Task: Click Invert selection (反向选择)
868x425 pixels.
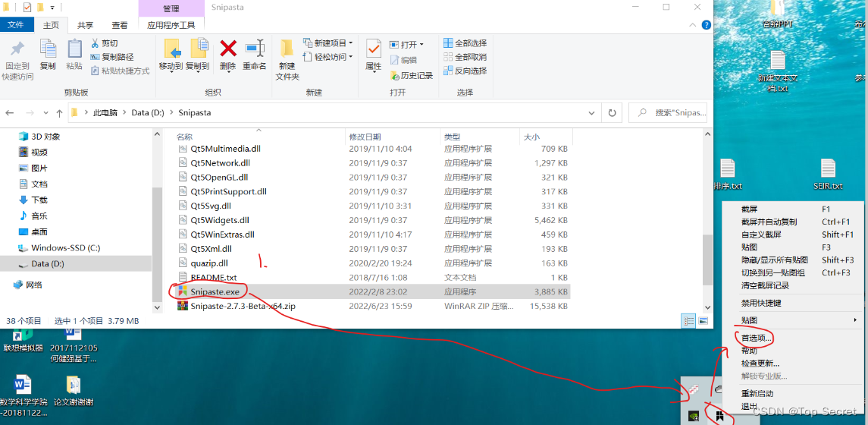Action: point(465,71)
